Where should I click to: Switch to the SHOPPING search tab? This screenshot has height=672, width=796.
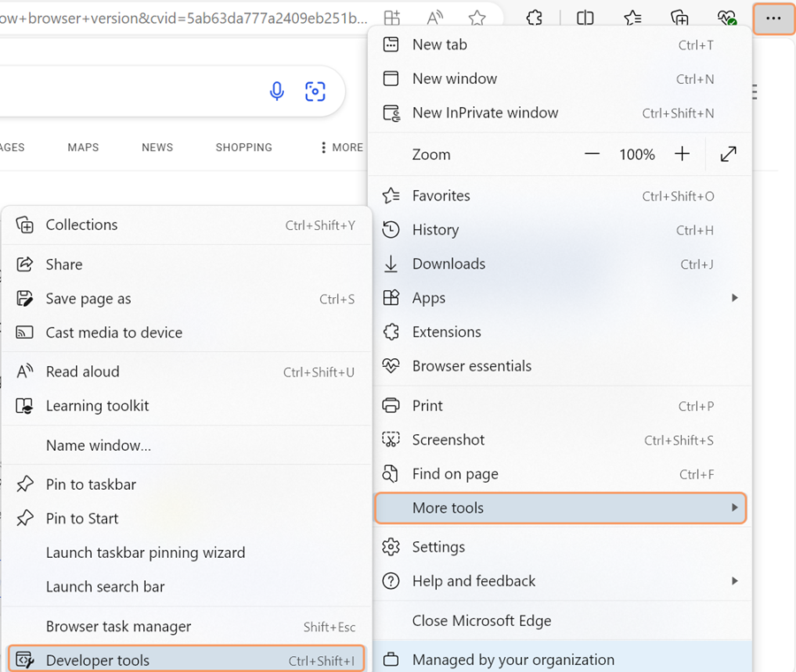(x=243, y=148)
